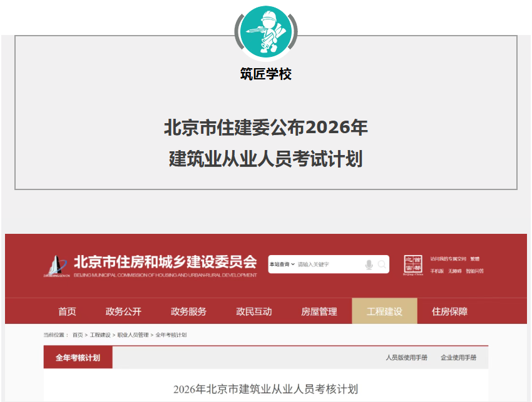Switch to traditional Chinese via 繁體 link
The image size is (532, 402).
[475, 259]
